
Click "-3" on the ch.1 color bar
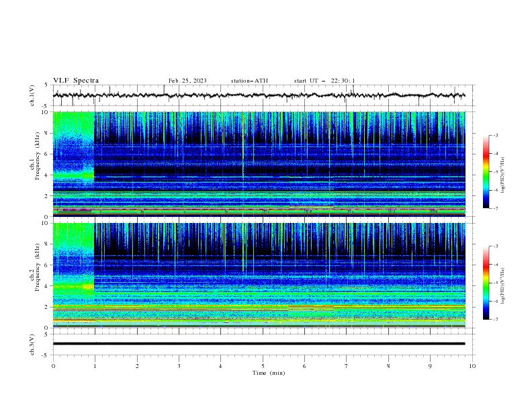point(495,135)
